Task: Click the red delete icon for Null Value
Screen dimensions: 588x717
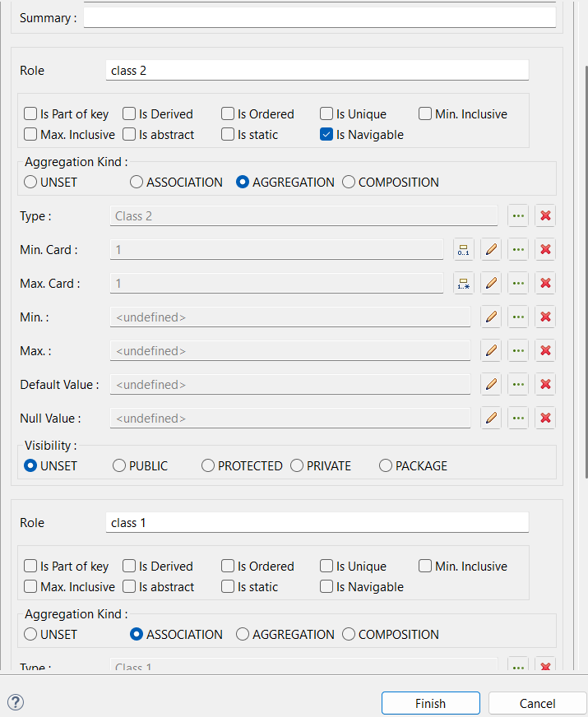Action: (x=544, y=418)
